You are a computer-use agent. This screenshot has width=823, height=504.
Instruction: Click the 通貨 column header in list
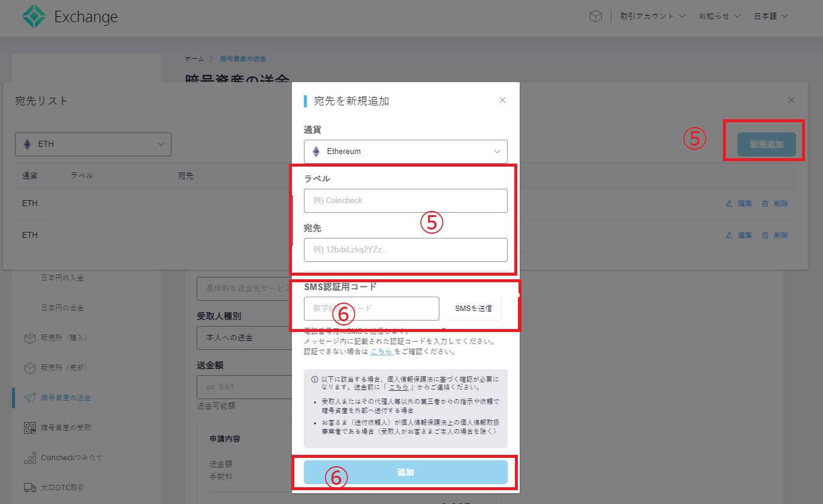[30, 176]
